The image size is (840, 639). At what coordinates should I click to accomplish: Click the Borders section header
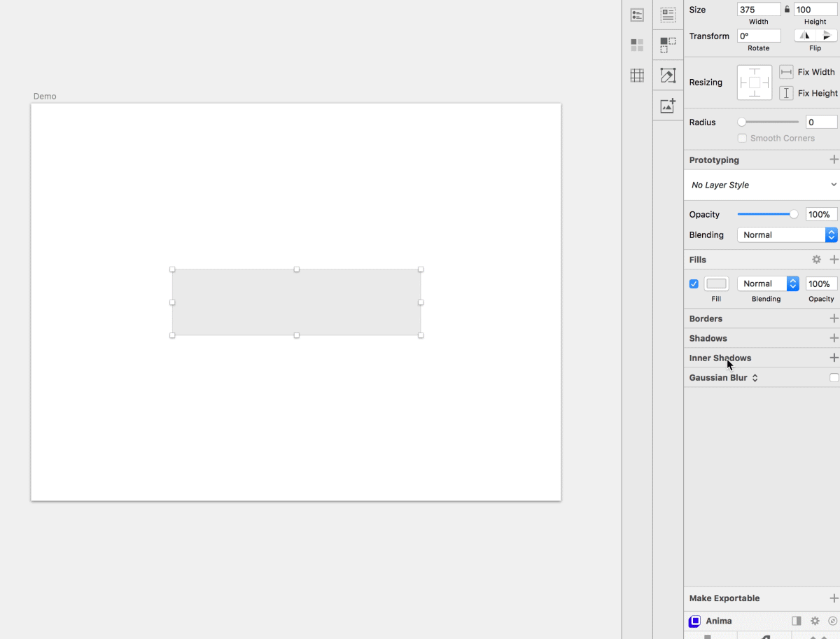coord(706,318)
